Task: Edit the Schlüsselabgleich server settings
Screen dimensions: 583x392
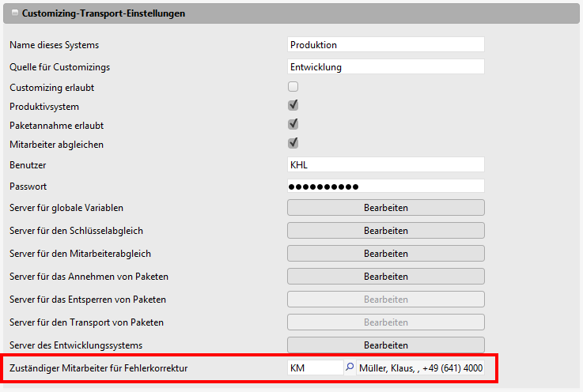Action: coord(385,231)
